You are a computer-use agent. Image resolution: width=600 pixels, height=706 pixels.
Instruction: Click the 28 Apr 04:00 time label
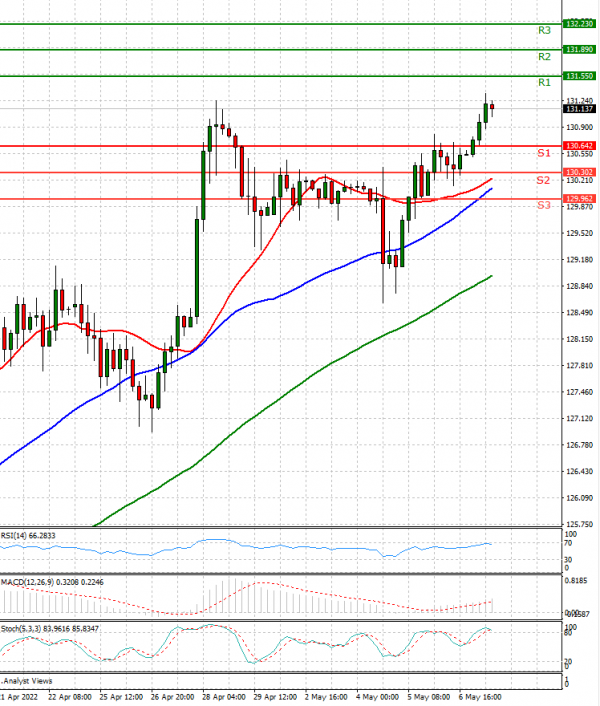coord(224,697)
